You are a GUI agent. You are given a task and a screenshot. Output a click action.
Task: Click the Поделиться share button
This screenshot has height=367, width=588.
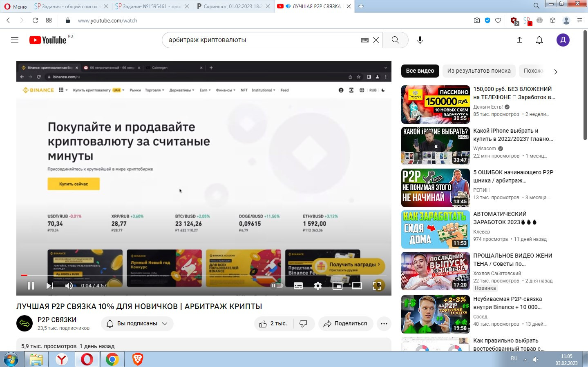point(346,324)
